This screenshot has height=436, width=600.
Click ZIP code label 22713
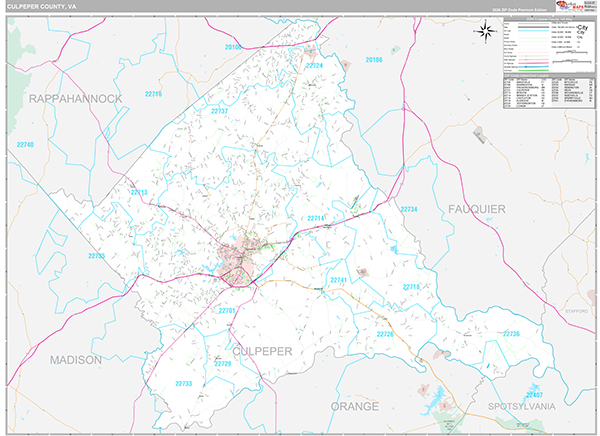[139, 192]
